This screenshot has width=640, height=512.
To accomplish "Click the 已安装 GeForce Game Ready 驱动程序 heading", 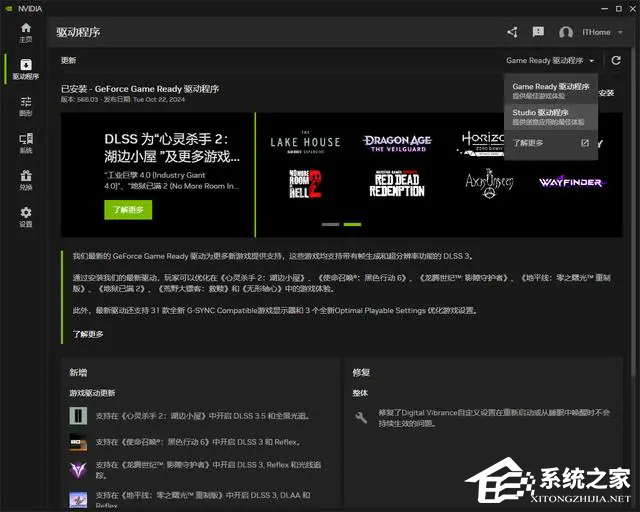I will coord(140,89).
